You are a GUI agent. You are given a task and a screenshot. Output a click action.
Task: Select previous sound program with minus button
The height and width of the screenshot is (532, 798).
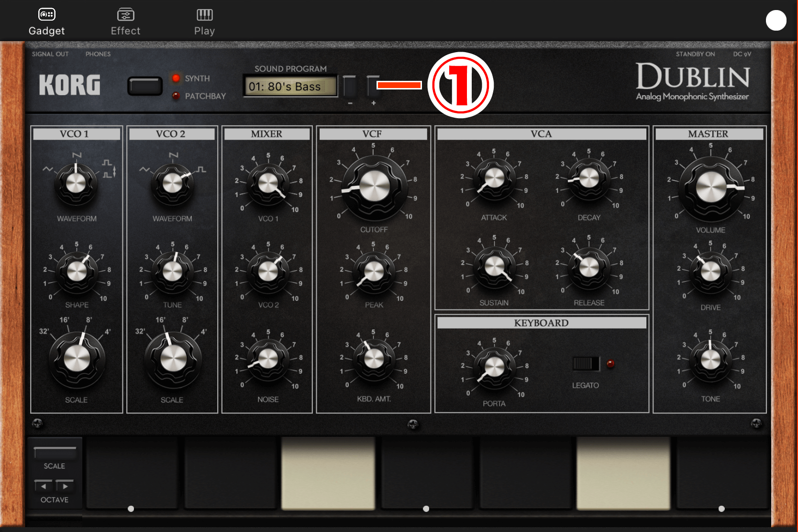click(350, 87)
